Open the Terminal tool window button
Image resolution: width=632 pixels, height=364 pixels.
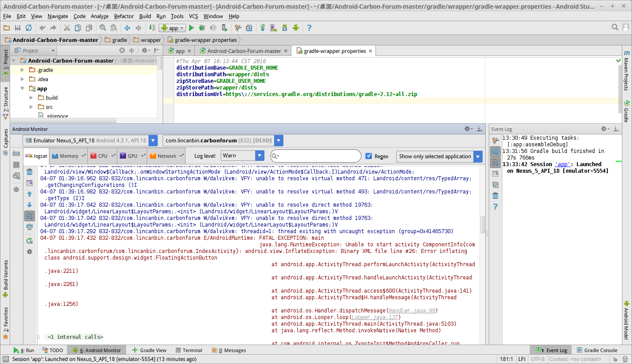pyautogui.click(x=188, y=350)
